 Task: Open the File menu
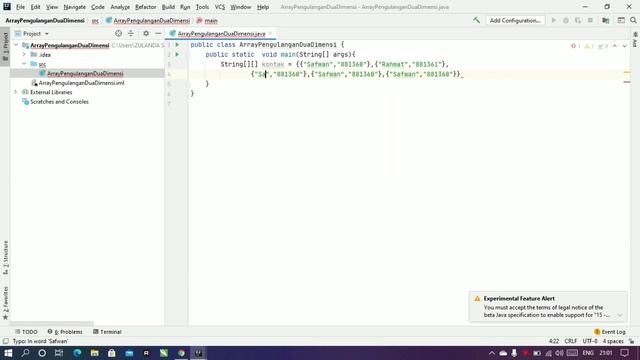point(20,7)
